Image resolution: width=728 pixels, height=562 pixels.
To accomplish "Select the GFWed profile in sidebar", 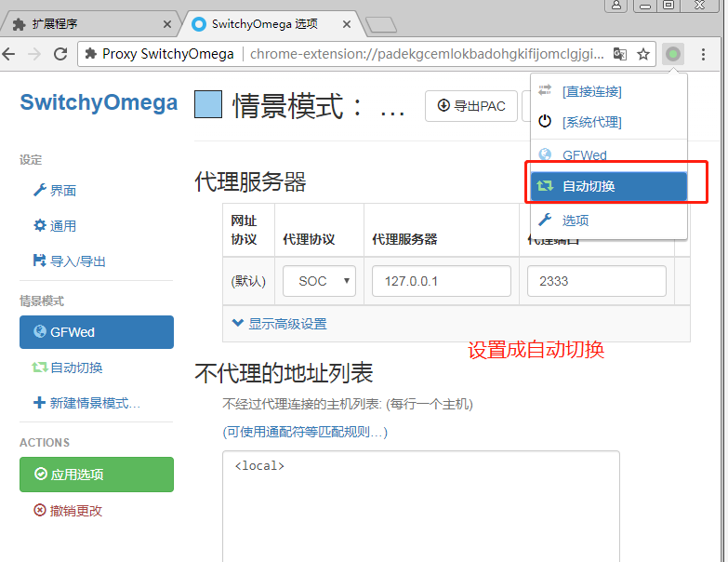I will pyautogui.click(x=97, y=332).
